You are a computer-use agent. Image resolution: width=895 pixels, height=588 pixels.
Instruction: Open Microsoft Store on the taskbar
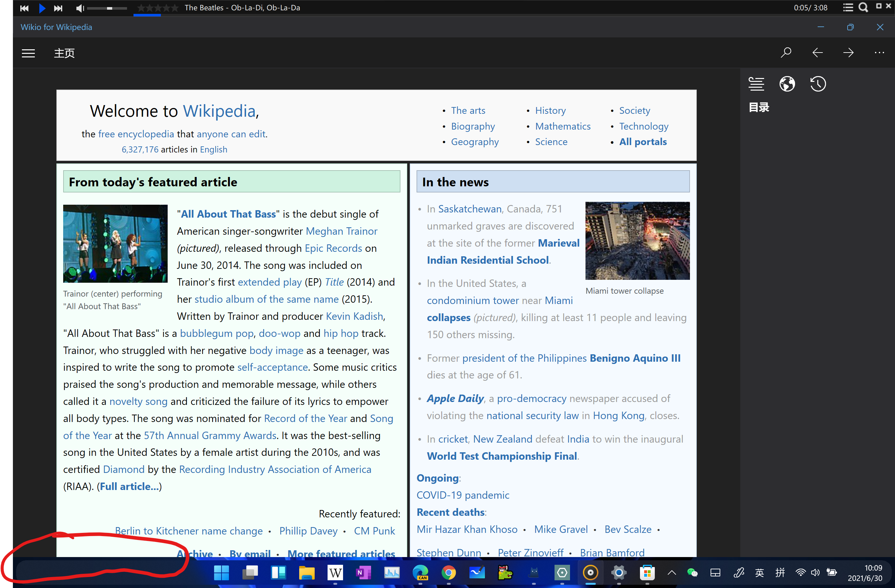click(647, 573)
